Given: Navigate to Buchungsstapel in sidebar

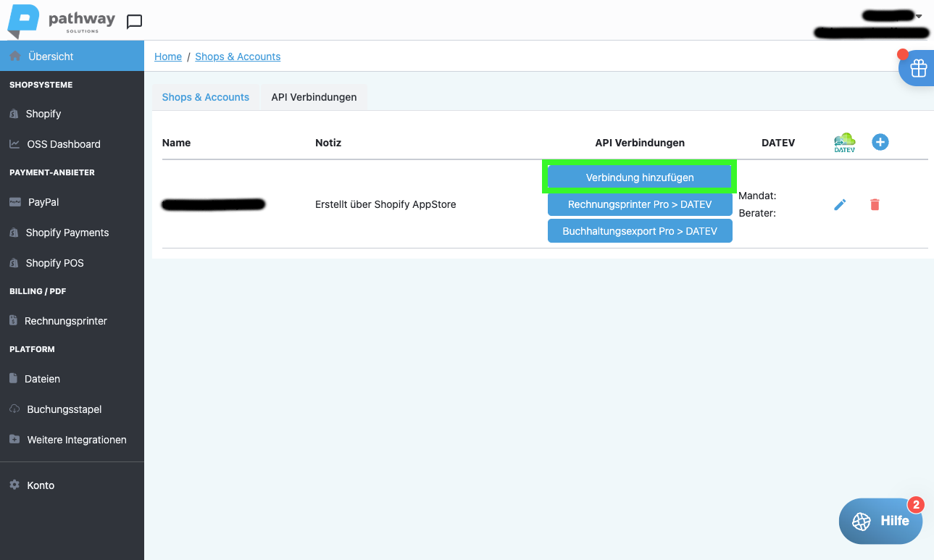Looking at the screenshot, I should pyautogui.click(x=64, y=409).
